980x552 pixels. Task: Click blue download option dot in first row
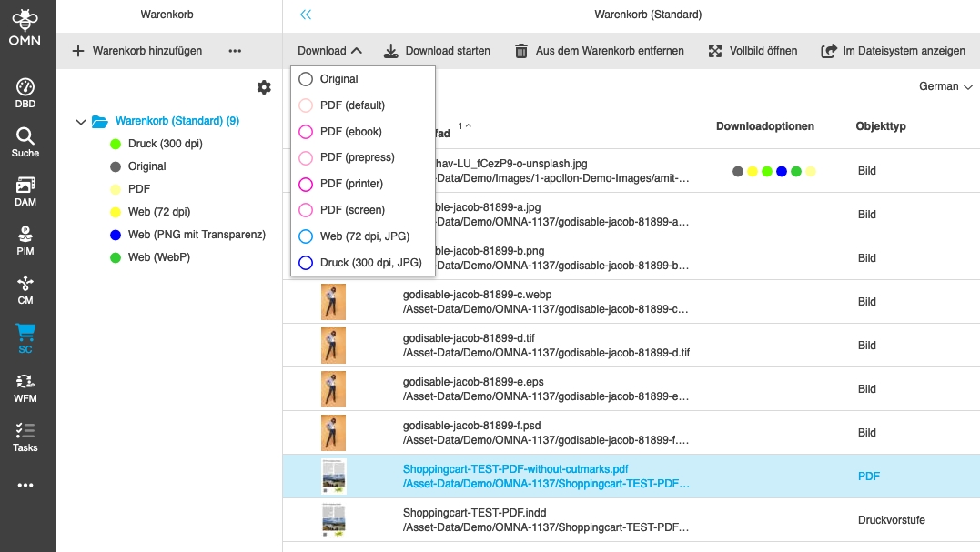click(x=782, y=171)
